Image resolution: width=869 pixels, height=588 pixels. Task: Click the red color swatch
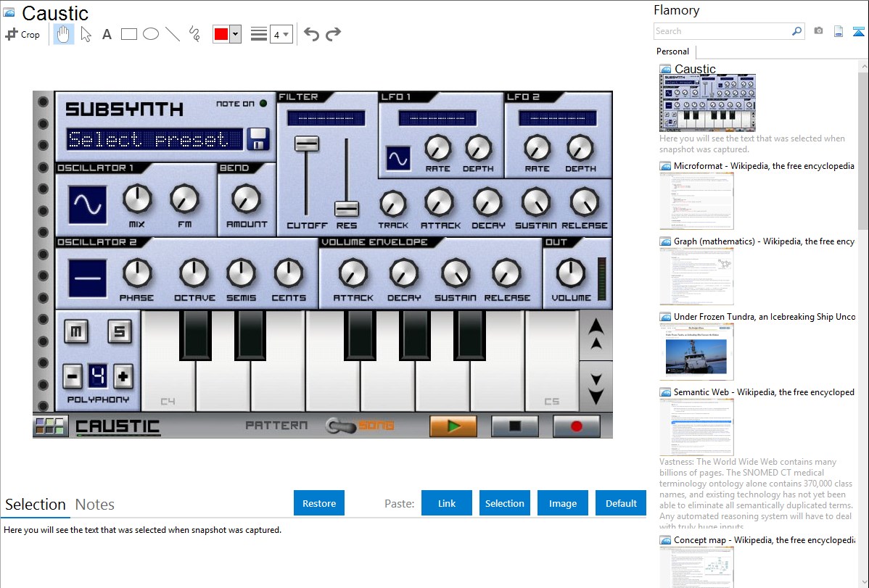point(221,34)
